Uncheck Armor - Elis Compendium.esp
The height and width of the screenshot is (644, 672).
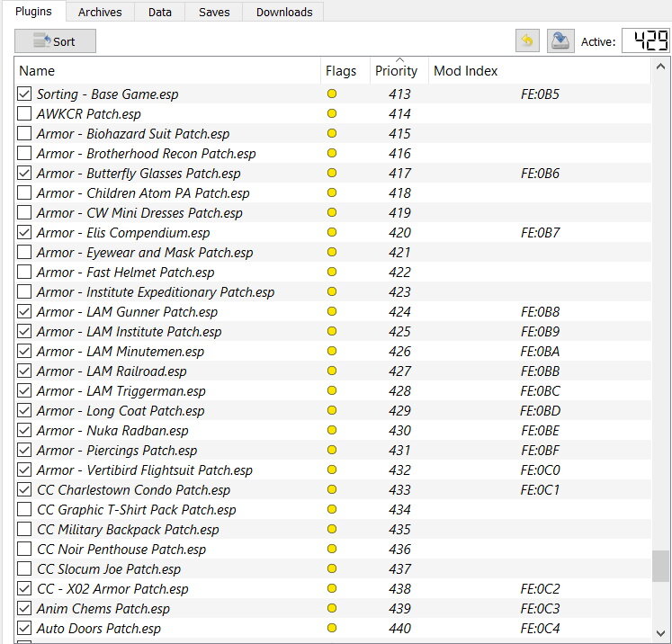tap(24, 232)
